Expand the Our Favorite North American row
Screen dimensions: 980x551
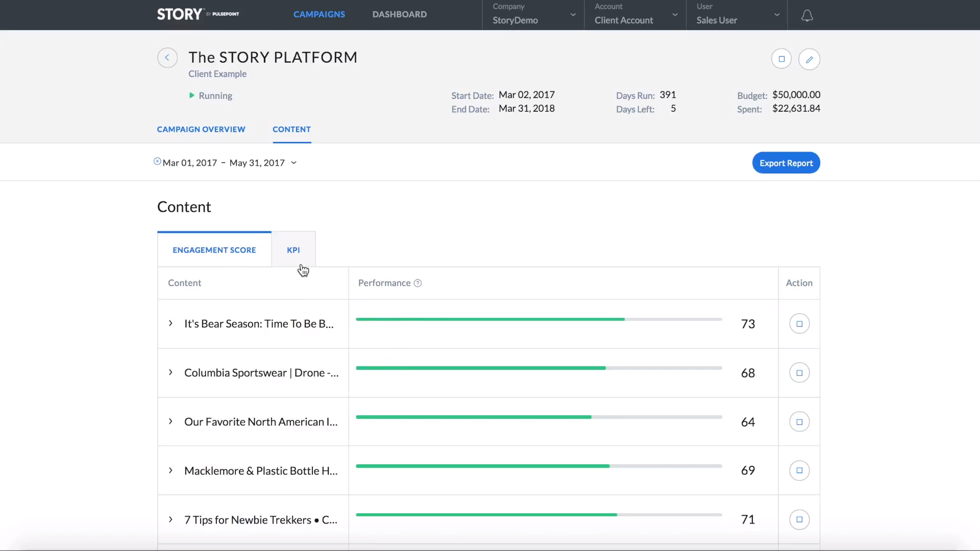tap(170, 421)
